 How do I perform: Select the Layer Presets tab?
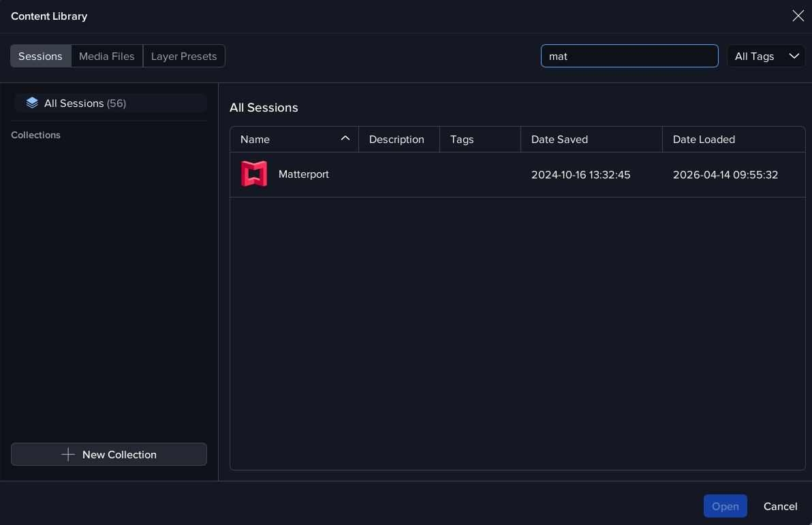[x=184, y=56]
